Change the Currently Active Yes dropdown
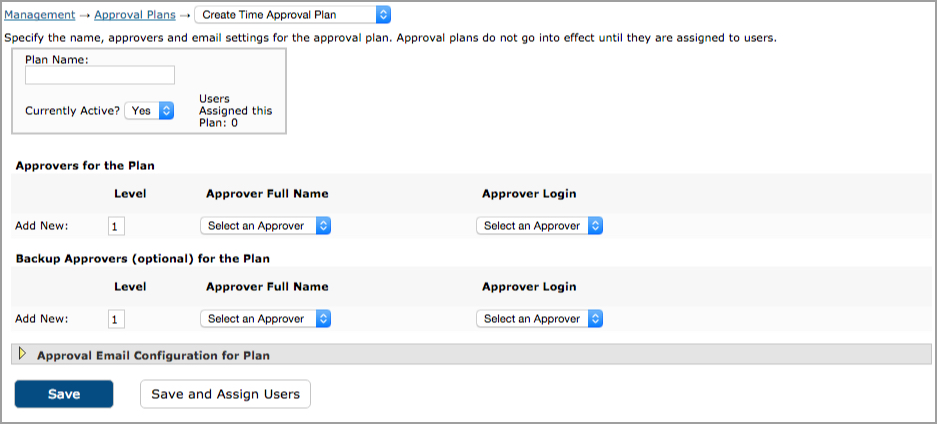Image resolution: width=937 pixels, height=424 pixels. [149, 110]
